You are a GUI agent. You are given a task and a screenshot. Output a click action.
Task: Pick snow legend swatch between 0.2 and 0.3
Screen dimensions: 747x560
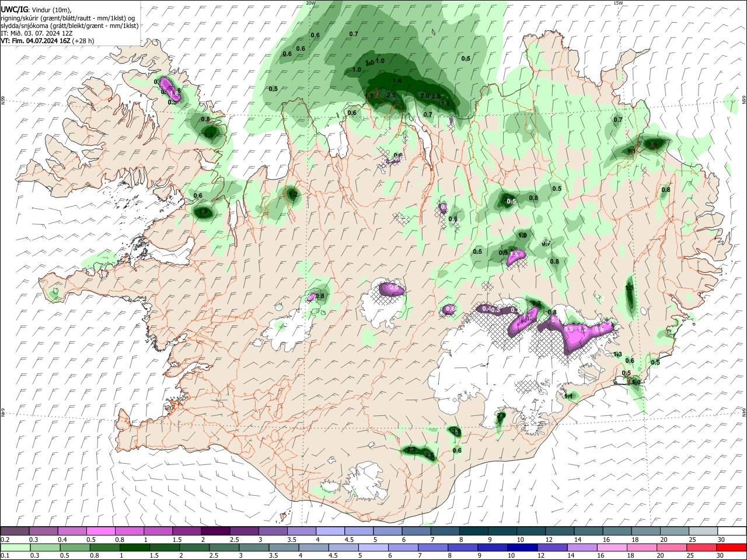pos(15,531)
